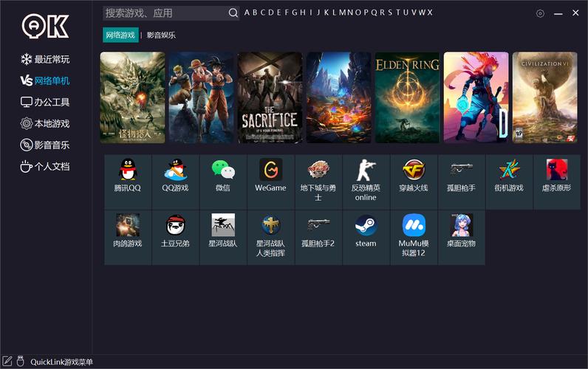Launch the WeGame icon

tap(271, 170)
